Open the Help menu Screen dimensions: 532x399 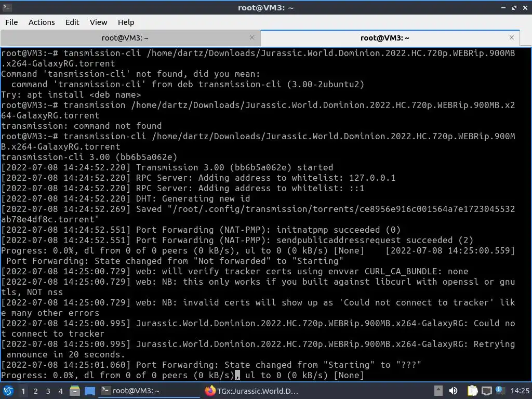tap(126, 22)
